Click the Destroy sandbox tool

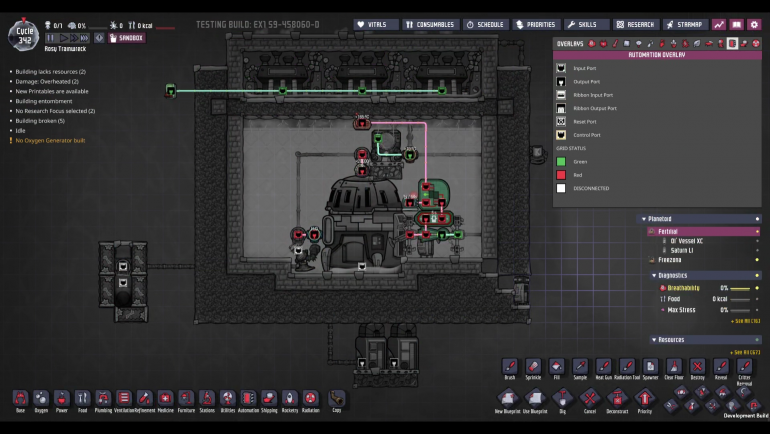(697, 369)
